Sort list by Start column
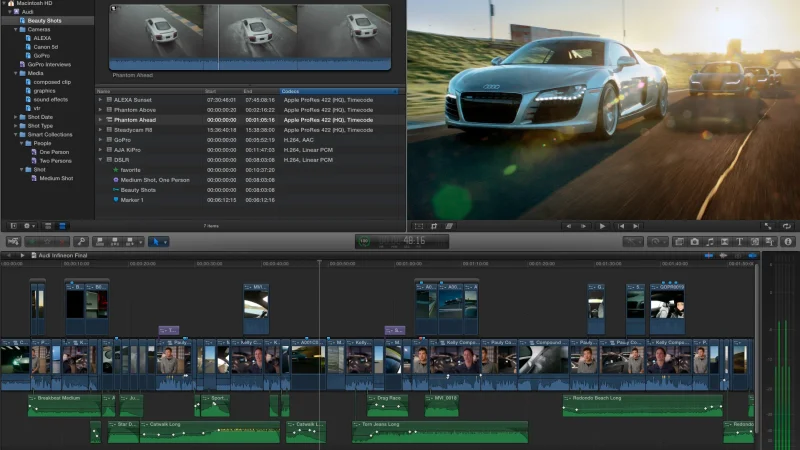800x450 pixels. click(223, 91)
